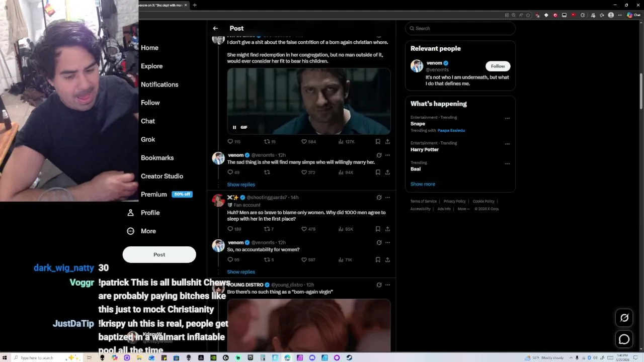Open More menu in the sidebar
The width and height of the screenshot is (644, 362).
(141, 231)
